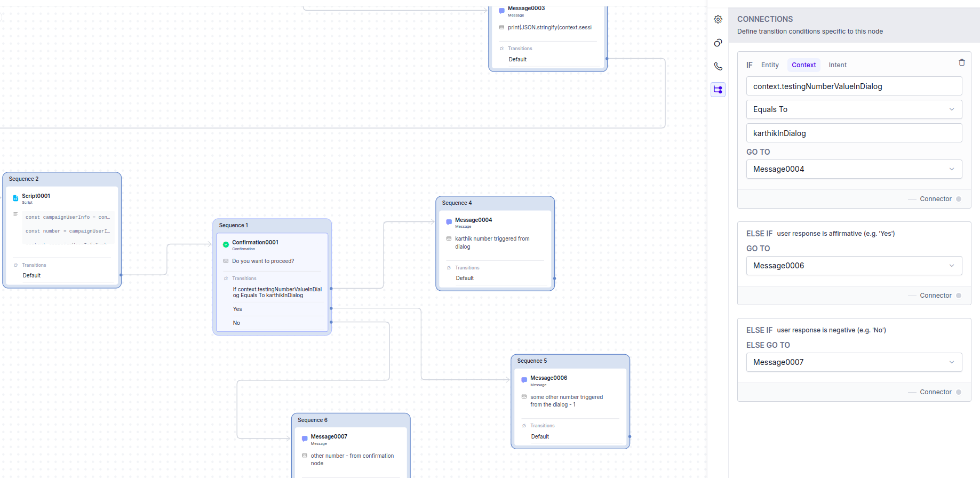
Task: Click Connector label under Message0006
Action: (x=935, y=296)
